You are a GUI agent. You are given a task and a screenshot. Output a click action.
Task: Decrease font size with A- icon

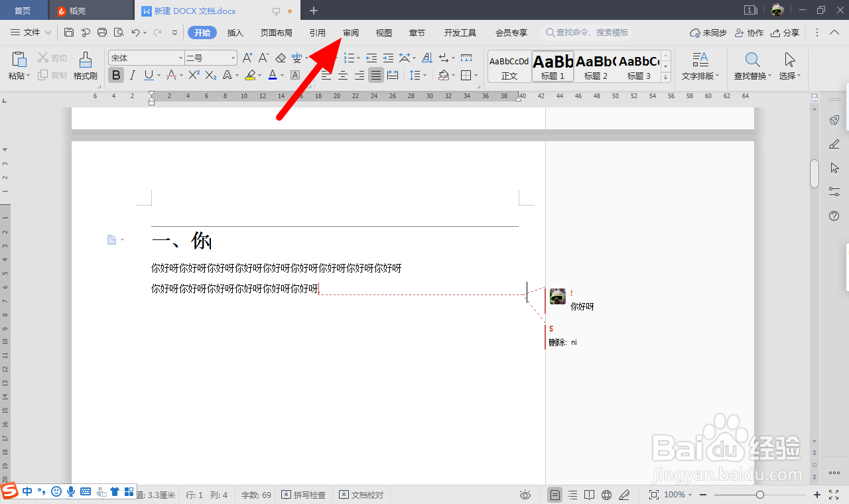(263, 58)
